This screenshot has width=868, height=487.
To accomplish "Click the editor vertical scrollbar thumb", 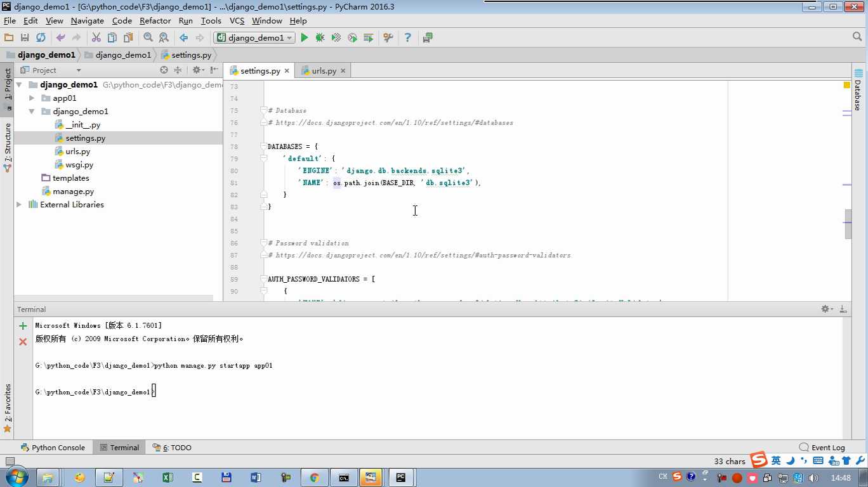I will click(848, 224).
